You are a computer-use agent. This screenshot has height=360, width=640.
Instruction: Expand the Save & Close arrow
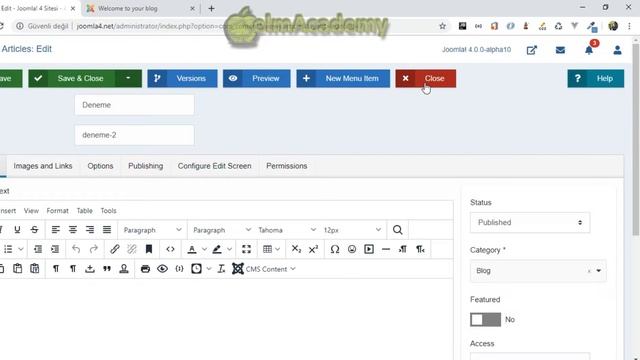(128, 78)
